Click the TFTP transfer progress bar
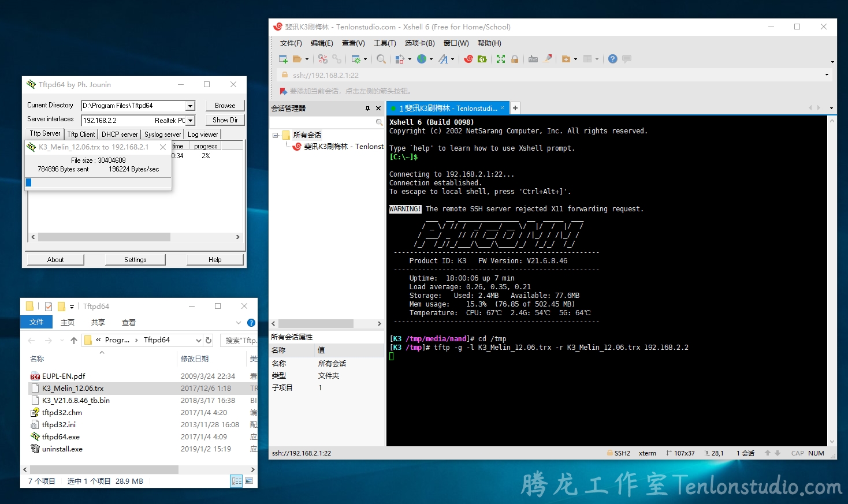848x504 pixels. pos(98,182)
